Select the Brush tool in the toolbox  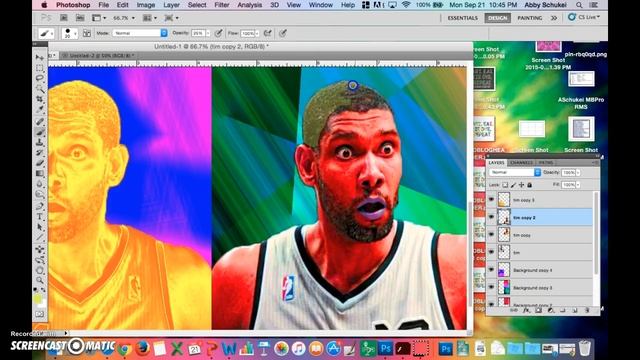pos(40,132)
